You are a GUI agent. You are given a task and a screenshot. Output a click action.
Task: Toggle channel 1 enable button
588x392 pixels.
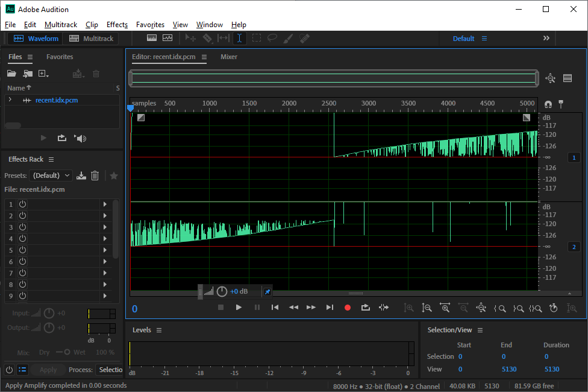click(x=574, y=157)
